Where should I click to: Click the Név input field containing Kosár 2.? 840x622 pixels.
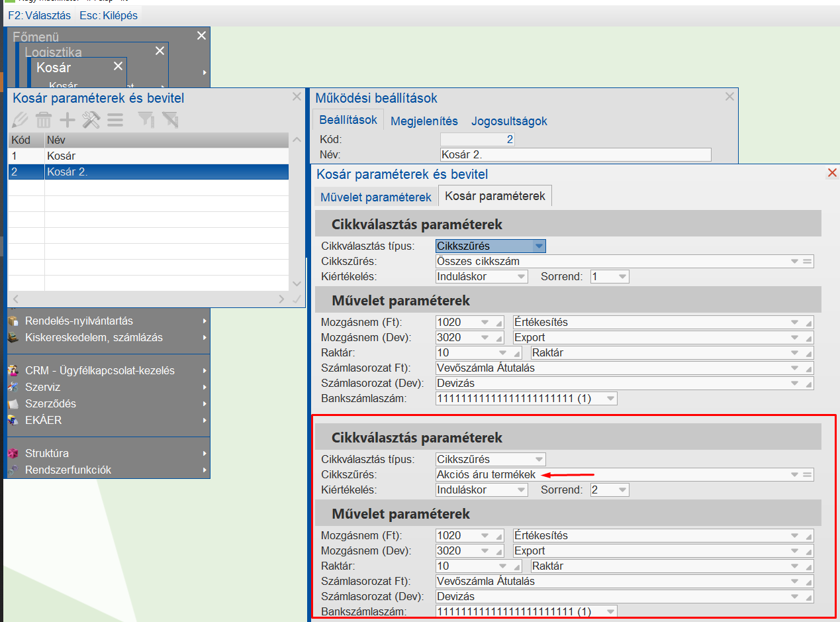point(575,155)
